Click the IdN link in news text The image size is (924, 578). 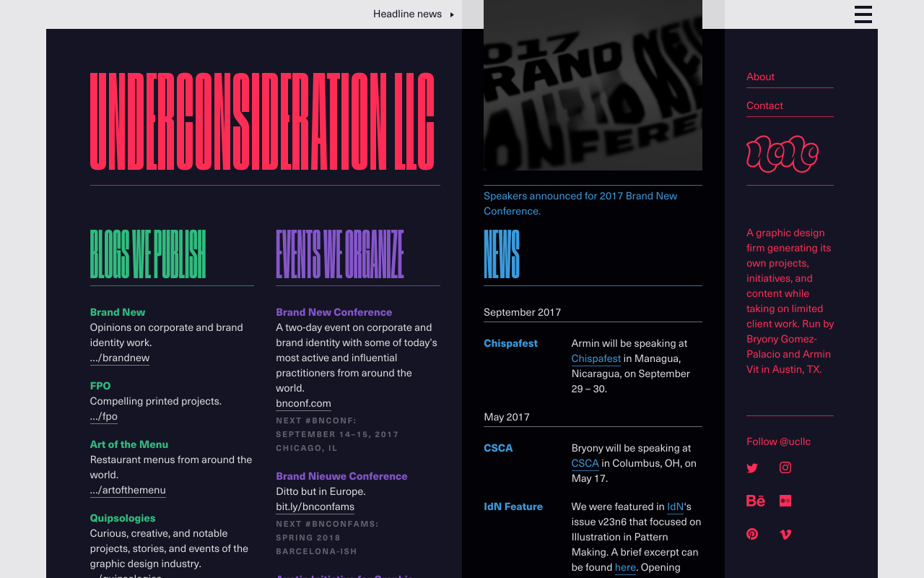coord(675,506)
